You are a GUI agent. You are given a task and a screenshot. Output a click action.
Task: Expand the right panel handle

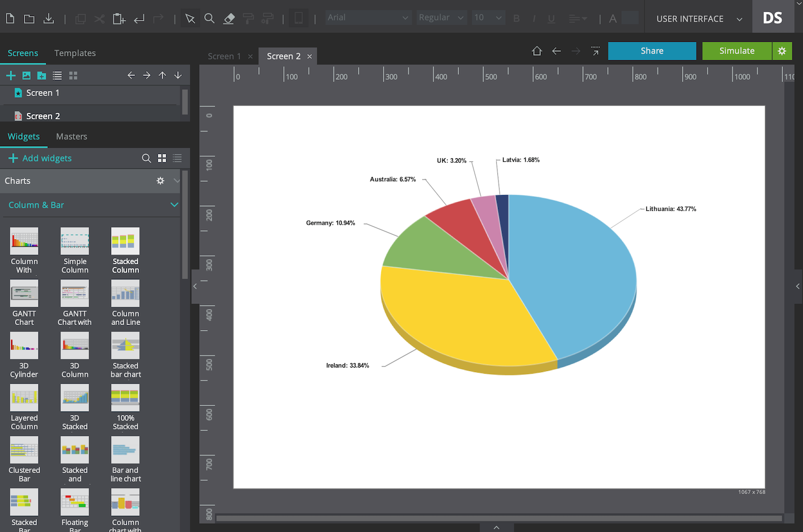click(798, 286)
